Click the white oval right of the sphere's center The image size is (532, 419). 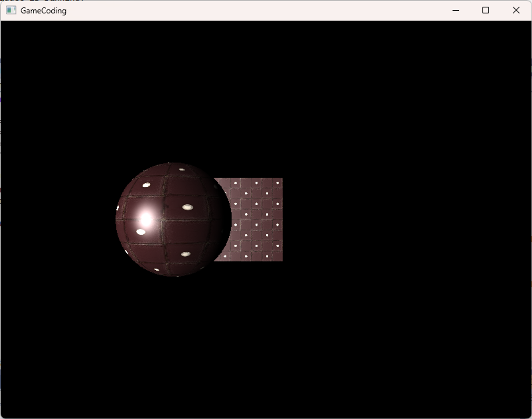188,207
